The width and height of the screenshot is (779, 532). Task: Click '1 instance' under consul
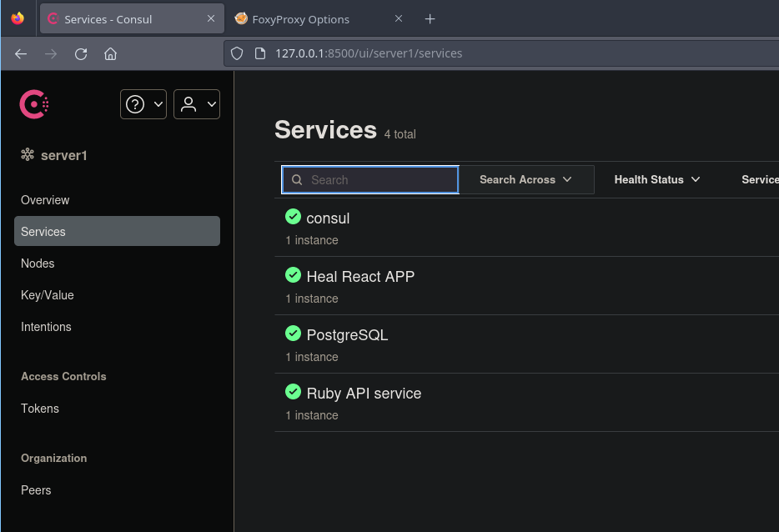(x=312, y=240)
